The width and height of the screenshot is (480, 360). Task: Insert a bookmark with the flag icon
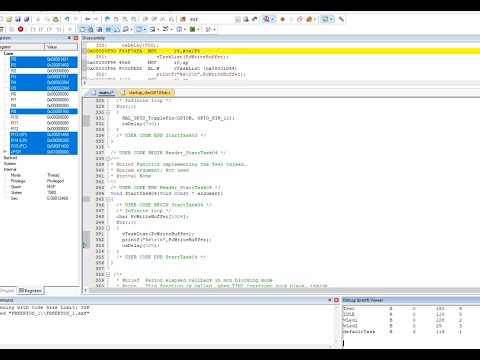pyautogui.click(x=107, y=19)
